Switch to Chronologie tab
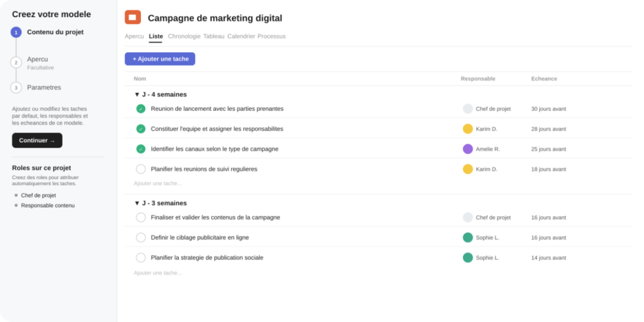This screenshot has width=644, height=322. (184, 36)
